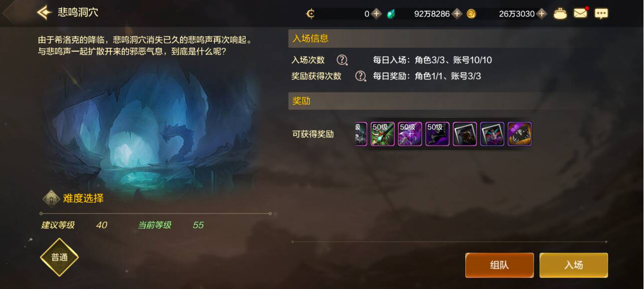Image resolution: width=644 pixels, height=289 pixels.
Task: Tap the 入场 enter button
Action: 574,265
